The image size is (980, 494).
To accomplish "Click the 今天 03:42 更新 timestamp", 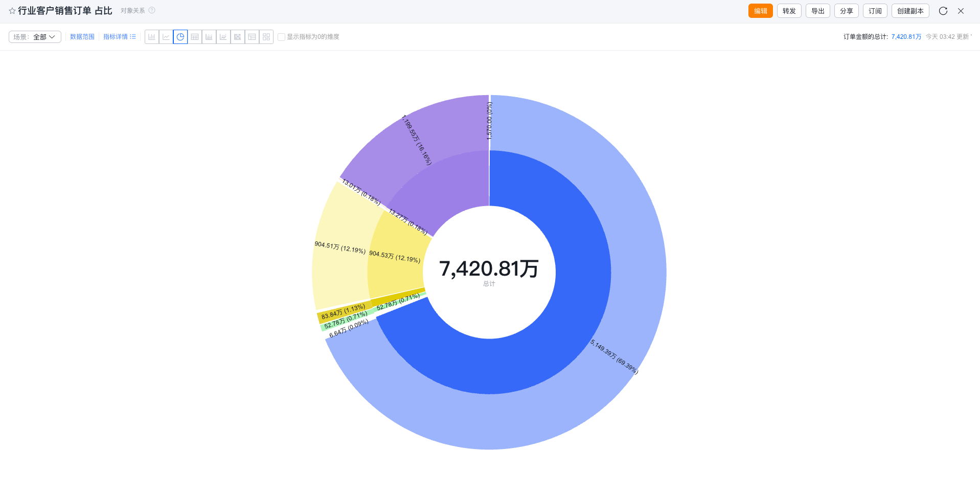I will click(x=947, y=37).
